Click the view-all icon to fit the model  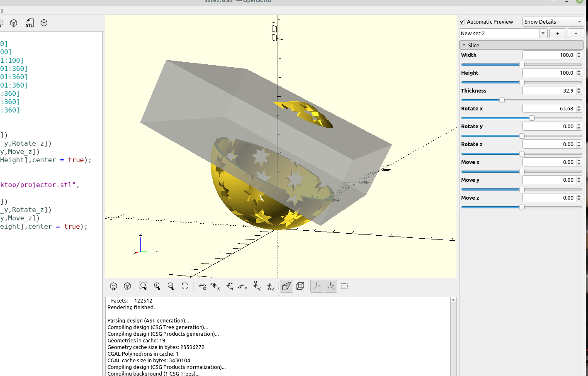tap(143, 286)
